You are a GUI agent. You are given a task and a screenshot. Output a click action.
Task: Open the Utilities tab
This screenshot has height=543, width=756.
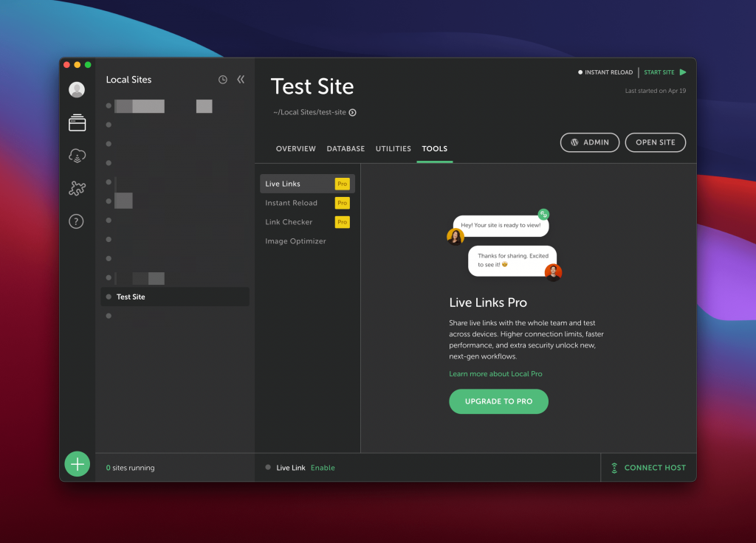pyautogui.click(x=393, y=148)
